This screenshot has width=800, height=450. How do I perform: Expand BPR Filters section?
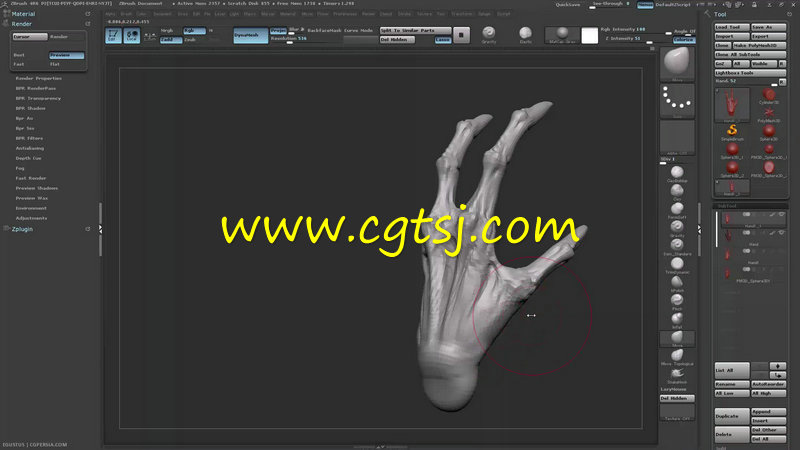pyautogui.click(x=29, y=138)
